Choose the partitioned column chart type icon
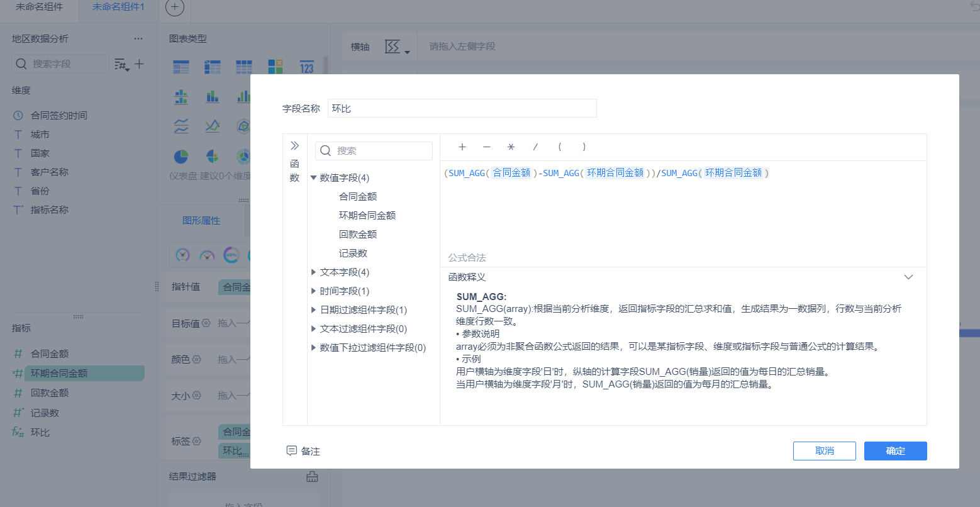 point(181,97)
